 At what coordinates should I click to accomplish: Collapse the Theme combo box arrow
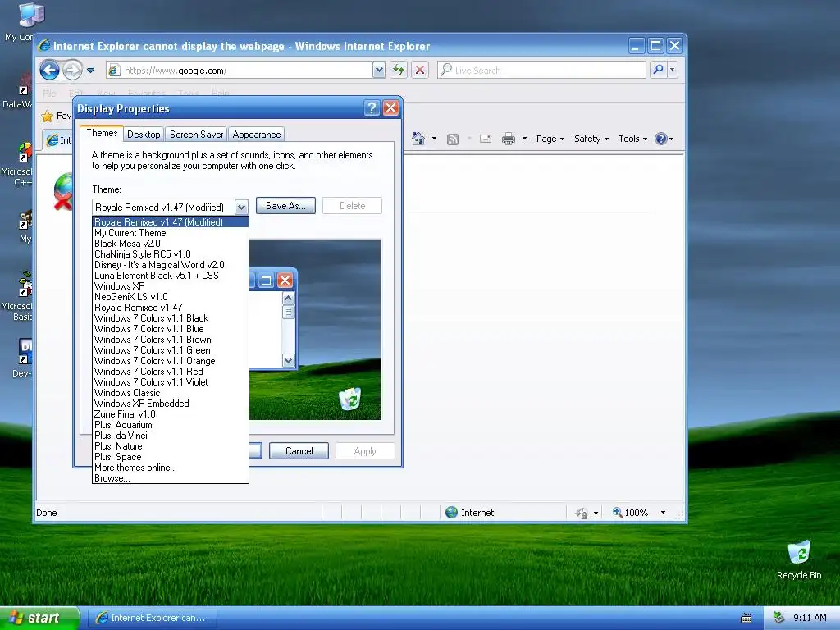coord(242,208)
